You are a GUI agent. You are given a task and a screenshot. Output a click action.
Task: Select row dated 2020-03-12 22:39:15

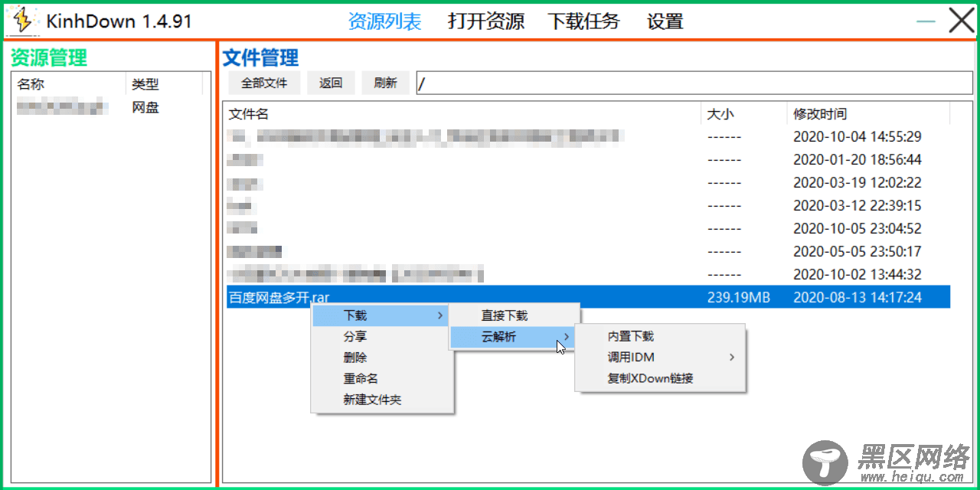click(x=587, y=206)
